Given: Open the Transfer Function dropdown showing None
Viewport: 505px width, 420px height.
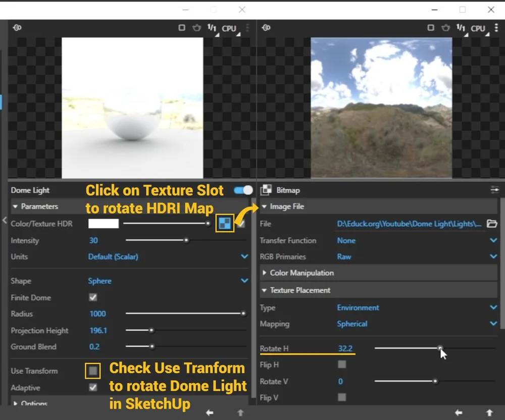Looking at the screenshot, I should 493,240.
